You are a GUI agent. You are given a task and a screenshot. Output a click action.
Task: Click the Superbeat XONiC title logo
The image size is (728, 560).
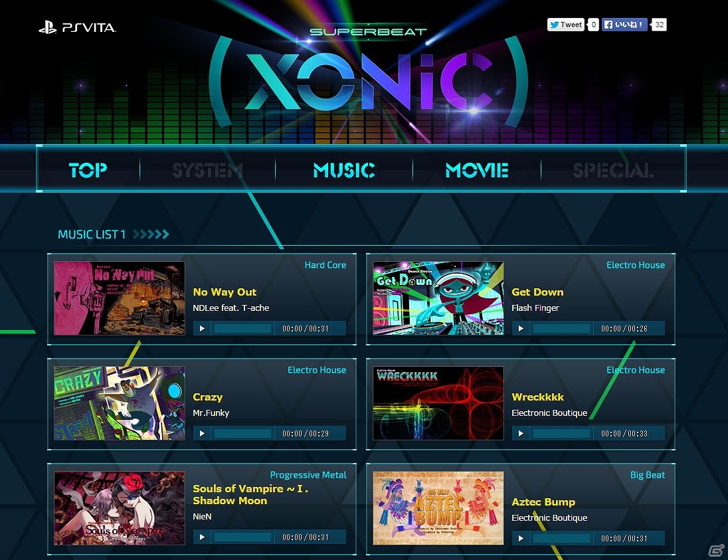coord(368,76)
